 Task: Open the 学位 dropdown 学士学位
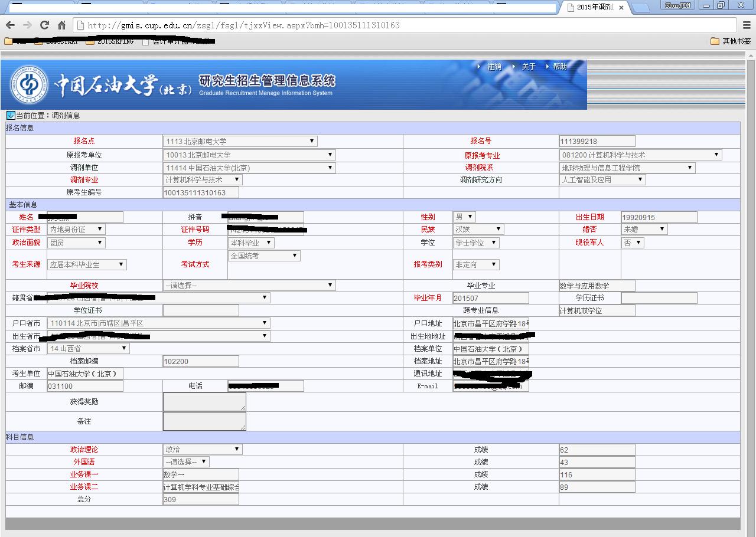tap(476, 243)
